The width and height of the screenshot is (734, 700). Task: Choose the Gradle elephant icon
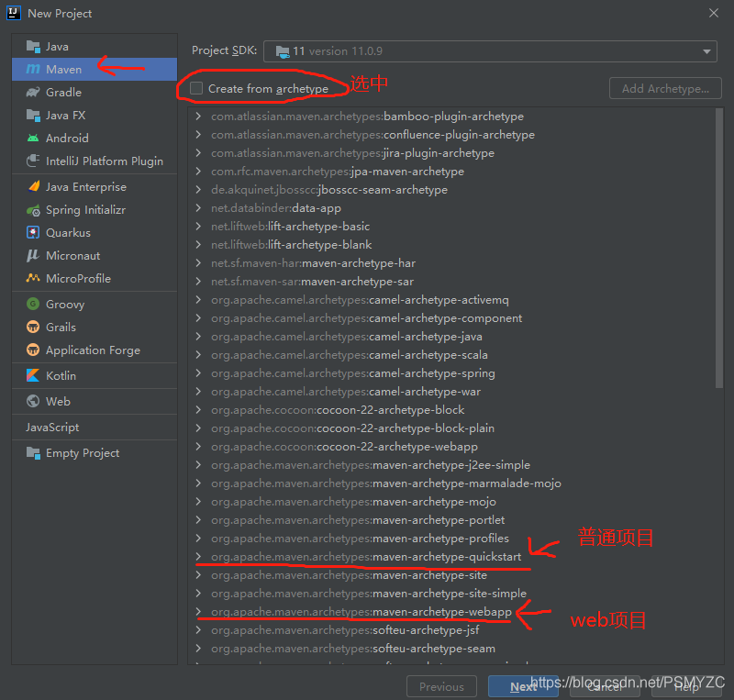(x=33, y=93)
